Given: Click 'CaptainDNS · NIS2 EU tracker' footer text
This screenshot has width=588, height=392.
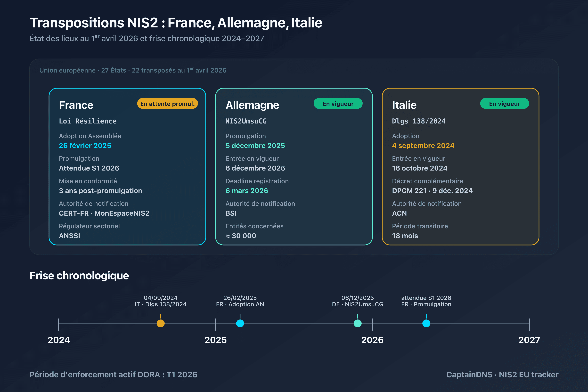Looking at the screenshot, I should 502,375.
